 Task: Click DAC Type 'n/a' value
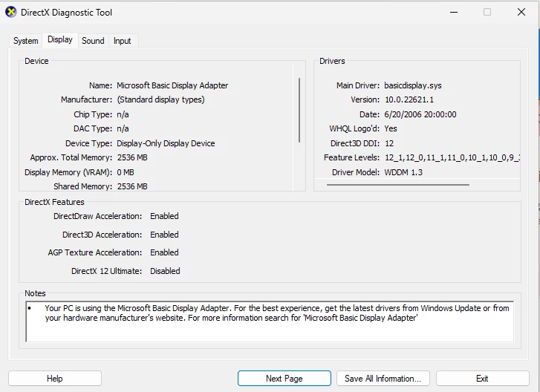pyautogui.click(x=123, y=128)
